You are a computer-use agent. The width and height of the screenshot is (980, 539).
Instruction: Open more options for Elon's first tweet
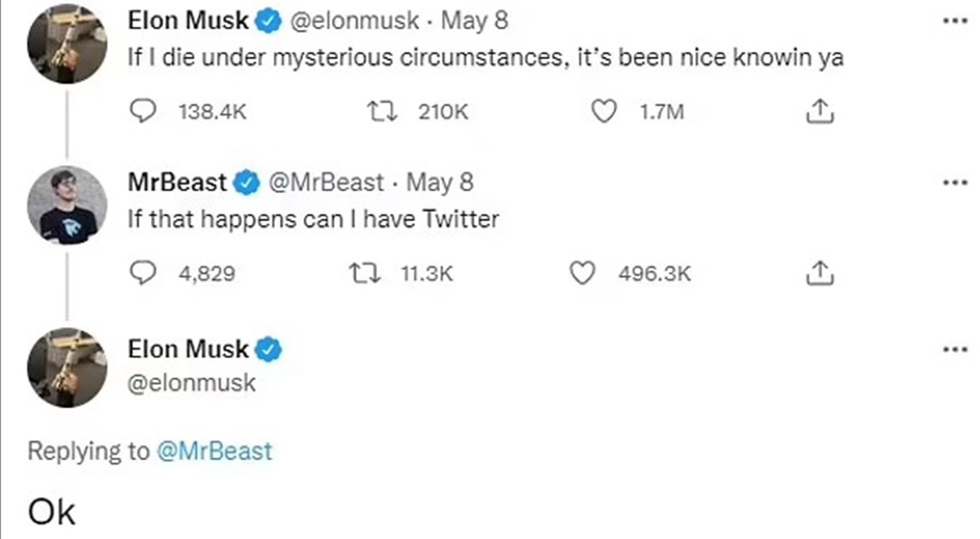(x=955, y=21)
